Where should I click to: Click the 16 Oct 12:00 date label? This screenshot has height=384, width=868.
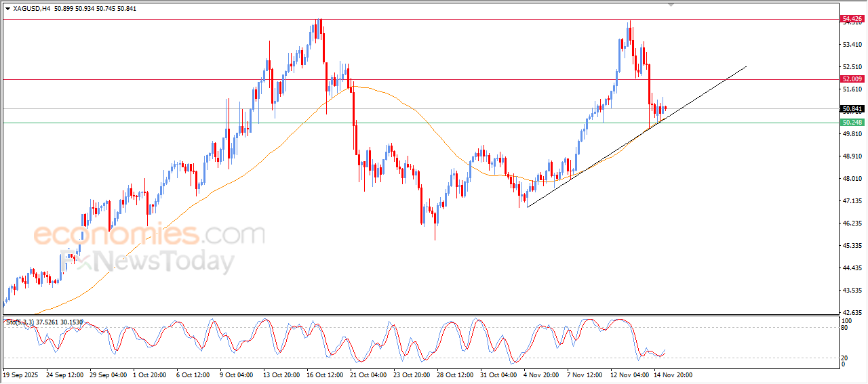coord(325,375)
